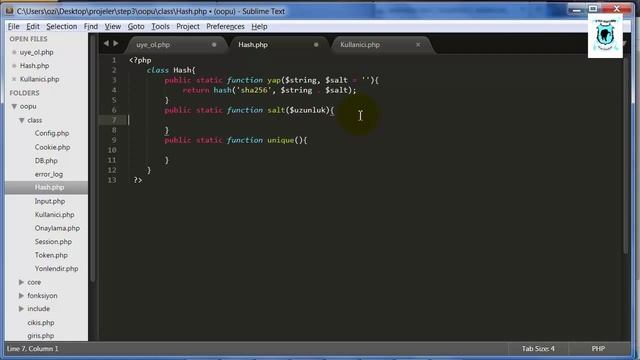Click line number 9 in gutter

pos(114,140)
